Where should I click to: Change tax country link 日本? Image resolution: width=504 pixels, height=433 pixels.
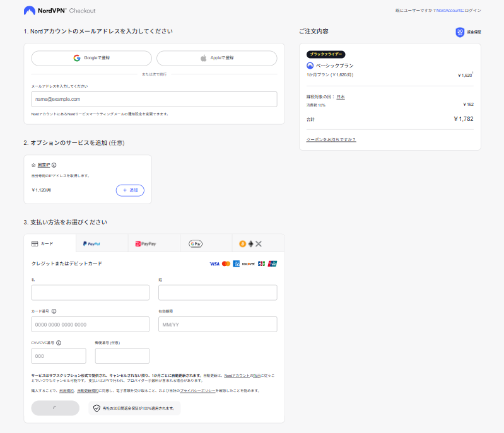tap(341, 96)
